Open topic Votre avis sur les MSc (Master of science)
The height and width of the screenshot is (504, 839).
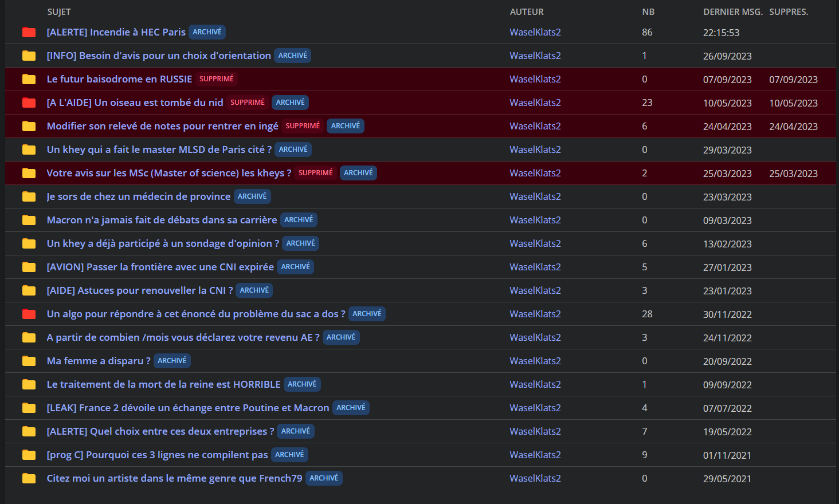pyautogui.click(x=169, y=173)
